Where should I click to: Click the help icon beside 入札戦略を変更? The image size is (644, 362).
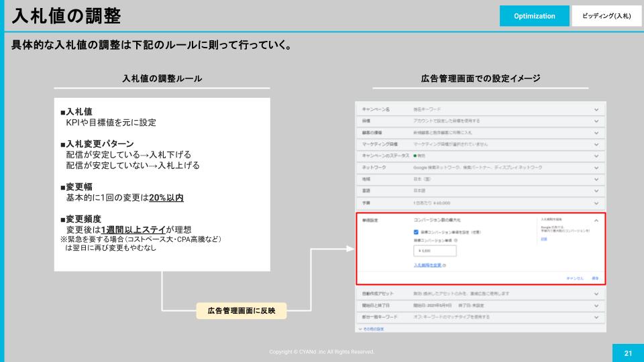pyautogui.click(x=445, y=265)
